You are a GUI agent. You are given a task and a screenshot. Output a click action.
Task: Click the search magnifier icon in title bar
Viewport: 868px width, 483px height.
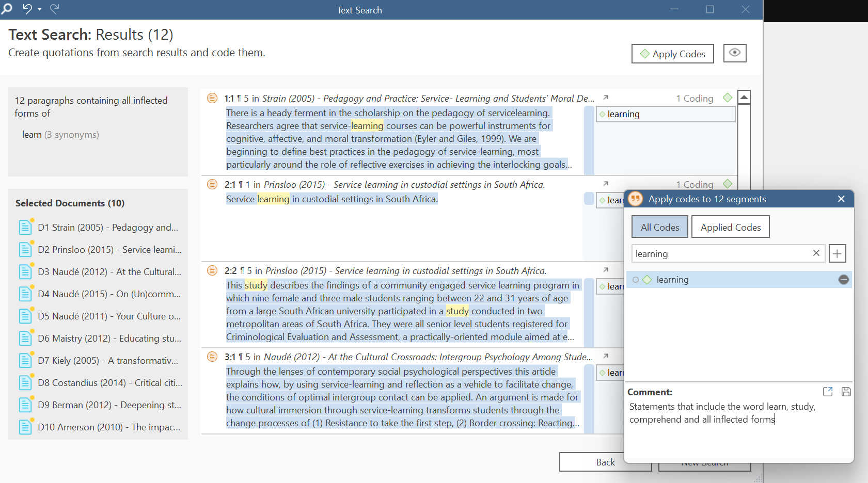[x=7, y=9]
